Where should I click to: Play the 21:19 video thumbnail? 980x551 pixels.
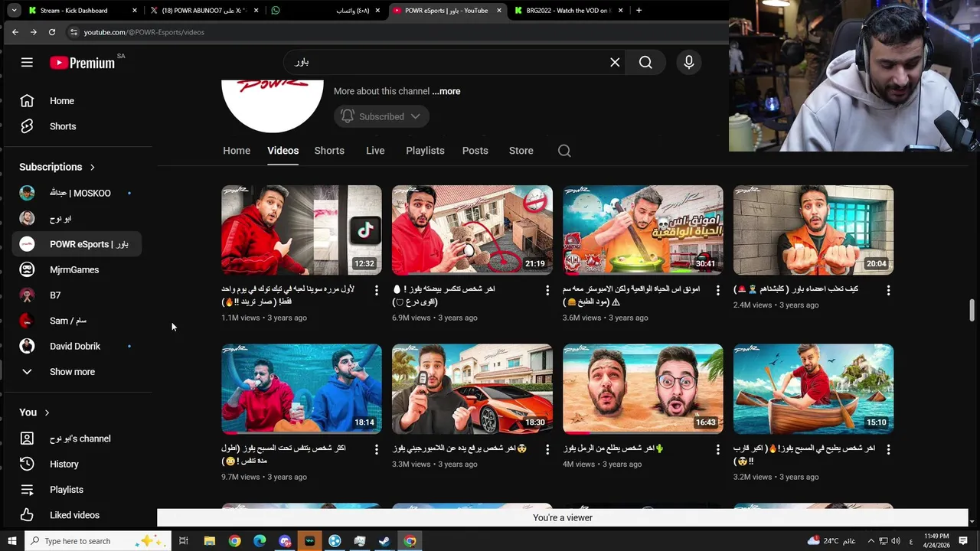pyautogui.click(x=472, y=230)
